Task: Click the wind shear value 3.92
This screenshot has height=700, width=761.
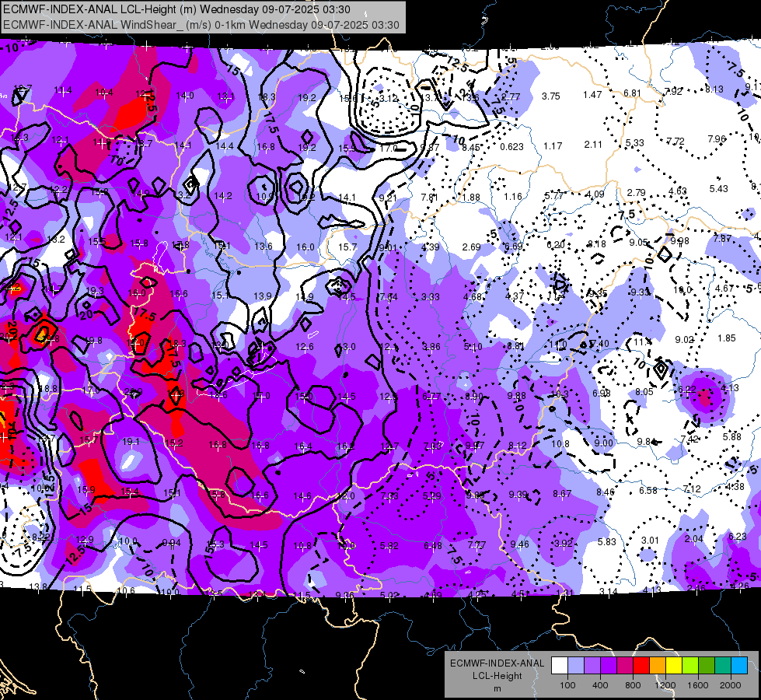Action: click(564, 543)
